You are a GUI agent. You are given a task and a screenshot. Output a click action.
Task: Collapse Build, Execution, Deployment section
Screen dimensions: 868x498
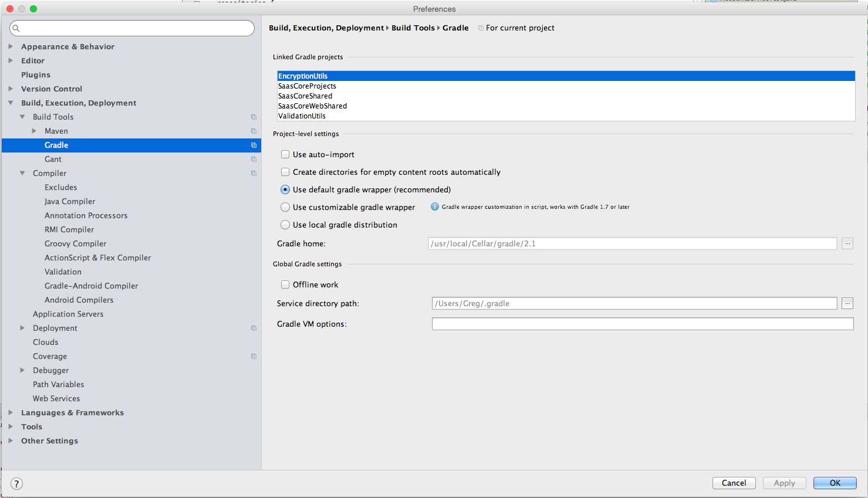point(11,103)
